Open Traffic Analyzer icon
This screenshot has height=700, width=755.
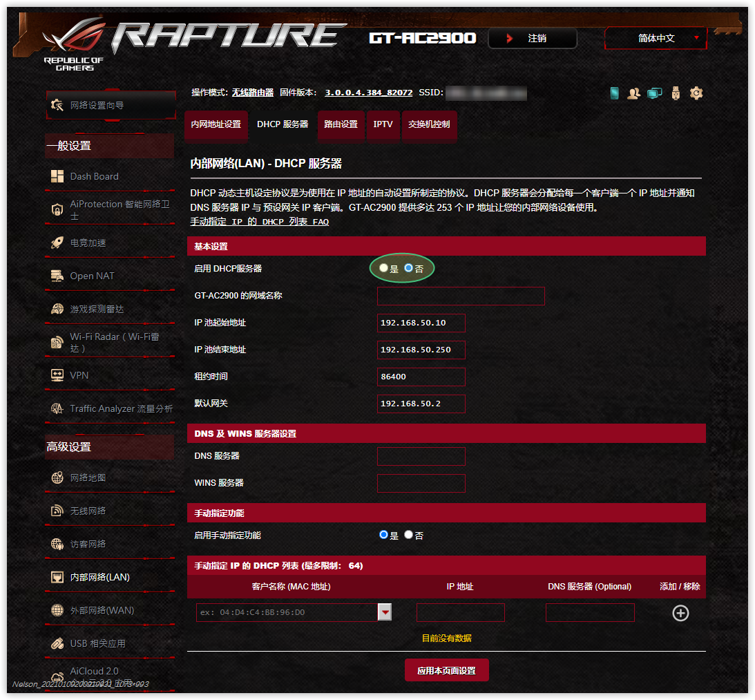57,408
